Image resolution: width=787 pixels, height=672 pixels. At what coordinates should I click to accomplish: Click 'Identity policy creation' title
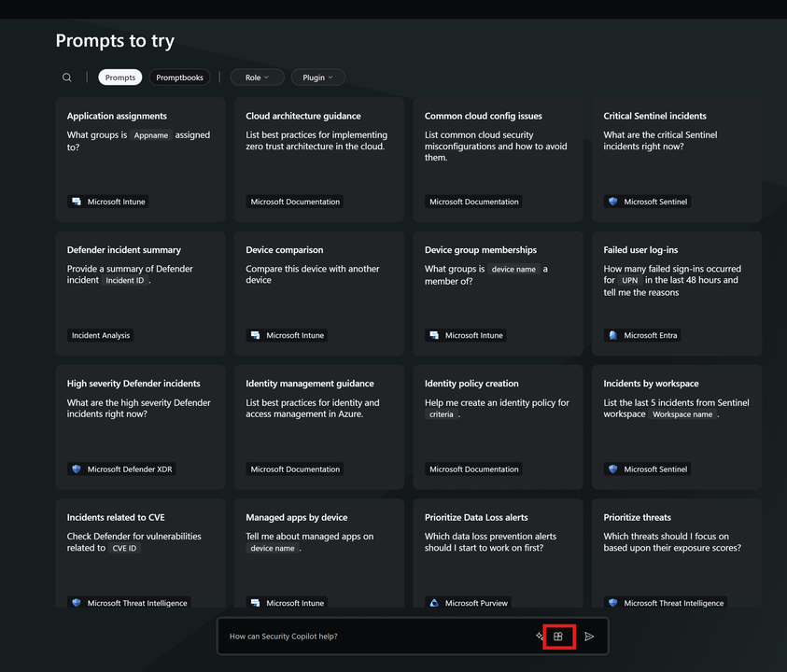coord(471,384)
